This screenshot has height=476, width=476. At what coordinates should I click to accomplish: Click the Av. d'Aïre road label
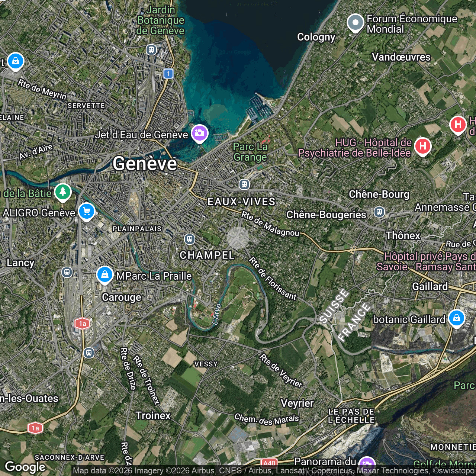click(36, 152)
